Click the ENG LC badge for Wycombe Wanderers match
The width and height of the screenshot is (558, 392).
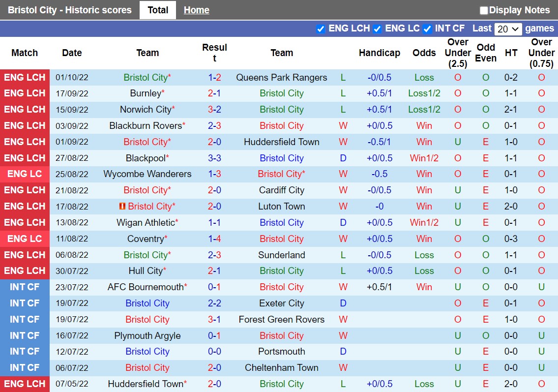[25, 174]
